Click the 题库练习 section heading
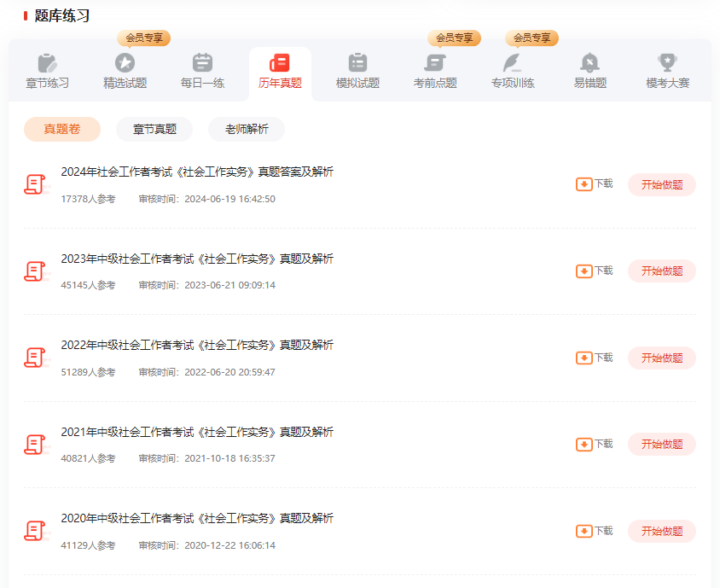This screenshot has height=588, width=720. [x=62, y=16]
